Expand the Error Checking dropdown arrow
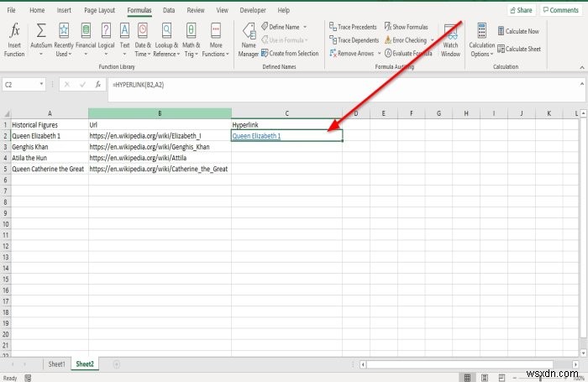 433,39
